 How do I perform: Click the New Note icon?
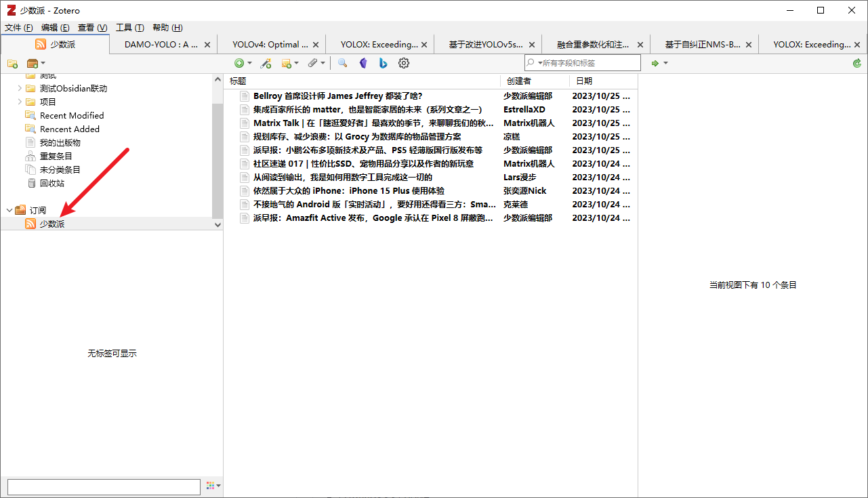point(287,63)
